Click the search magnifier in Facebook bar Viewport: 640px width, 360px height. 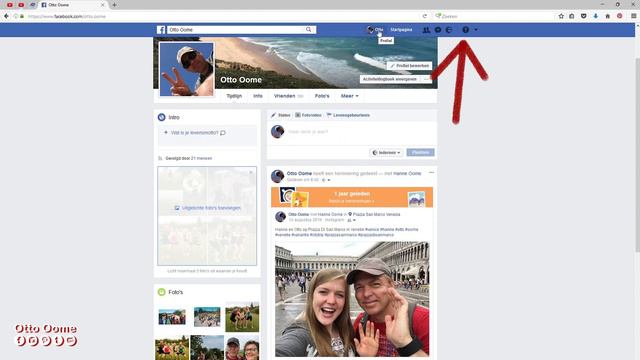[309, 30]
